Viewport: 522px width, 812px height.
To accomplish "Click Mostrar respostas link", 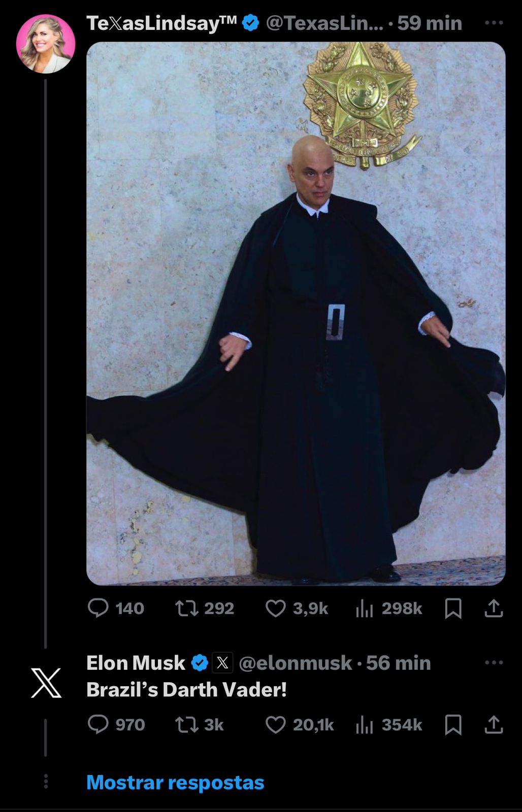I will click(x=175, y=783).
